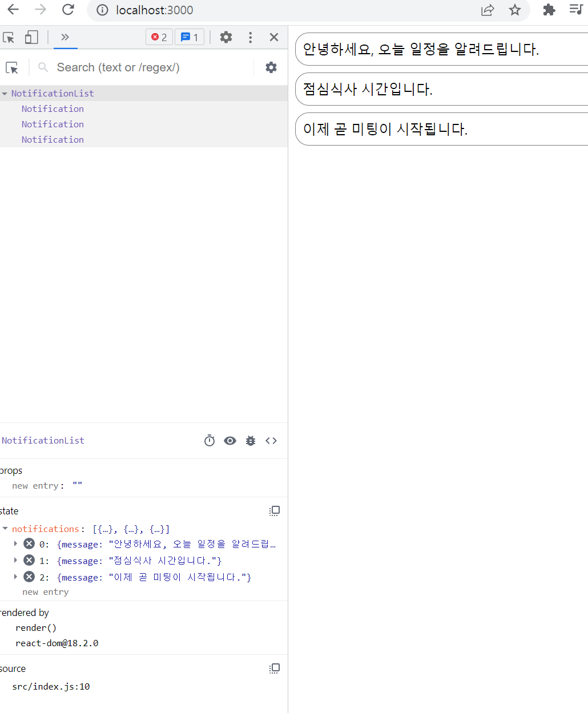The width and height of the screenshot is (588, 713).
Task: View source for NotificationList element
Action: 271,441
